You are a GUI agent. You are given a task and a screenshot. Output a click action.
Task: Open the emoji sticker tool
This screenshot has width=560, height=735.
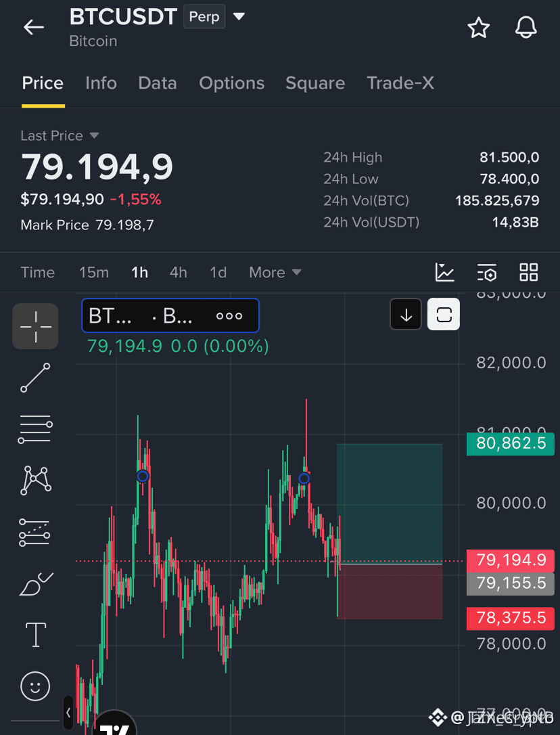click(35, 686)
